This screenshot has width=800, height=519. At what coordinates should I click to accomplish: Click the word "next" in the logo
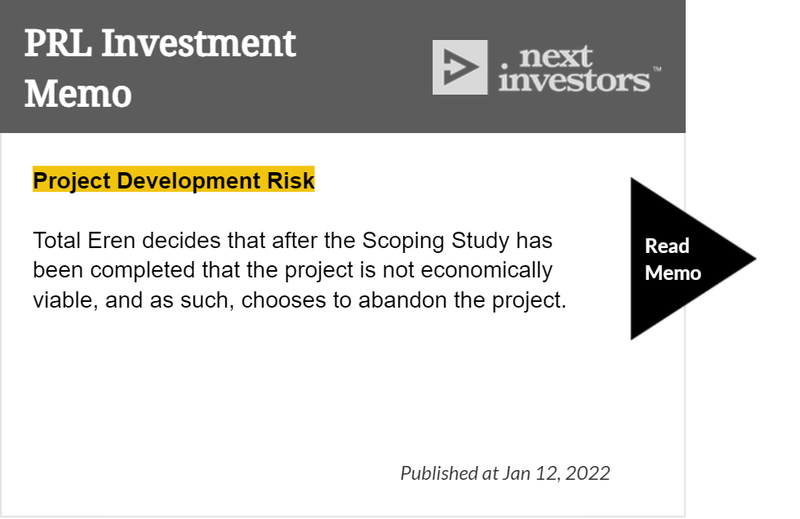(556, 56)
